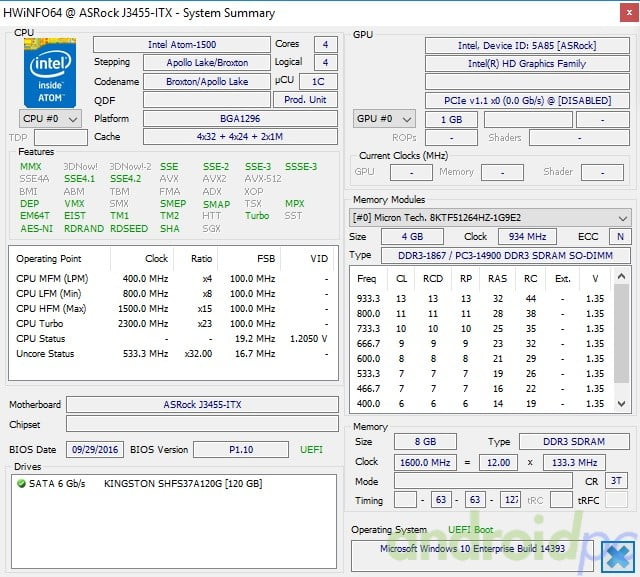640x577 pixels.
Task: Click the Turbo feature label
Action: point(257,216)
